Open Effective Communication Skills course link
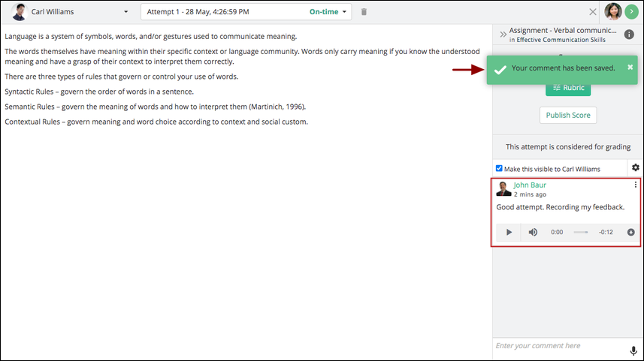The width and height of the screenshot is (644, 361). click(x=561, y=40)
